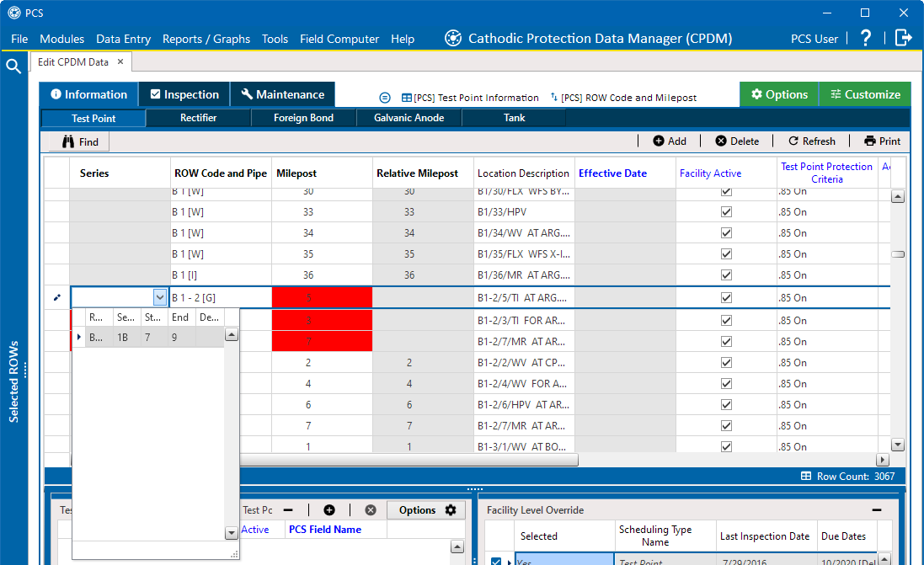924x565 pixels.
Task: Print the test point grid
Action: coord(882,141)
